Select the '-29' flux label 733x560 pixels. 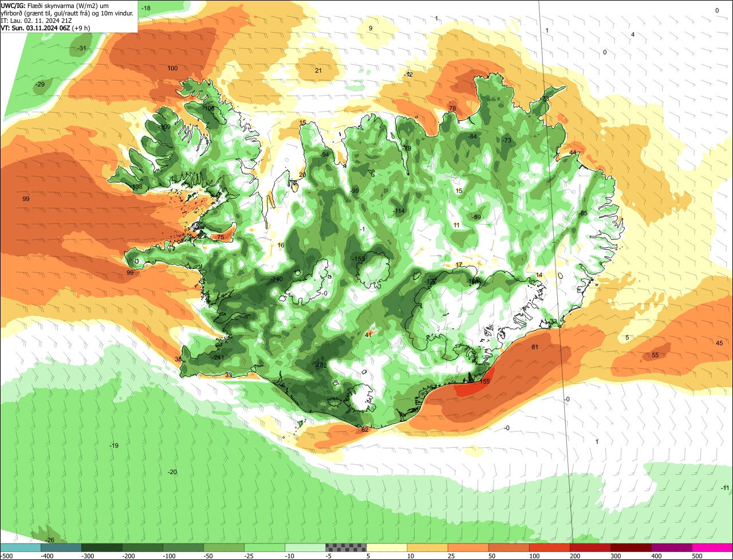coord(40,85)
